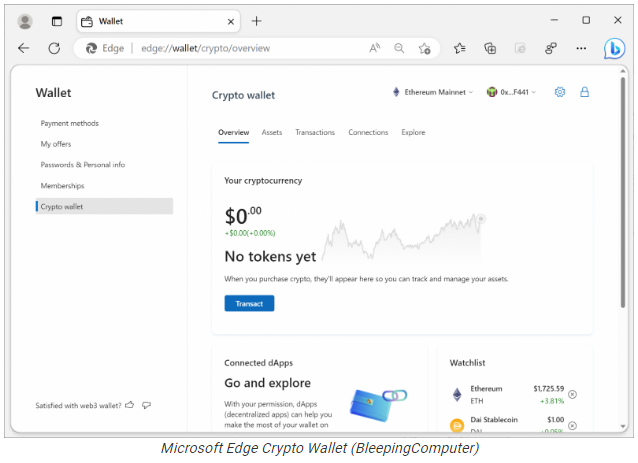This screenshot has height=463, width=638.
Task: Add this page to favorites star icon
Action: (424, 48)
